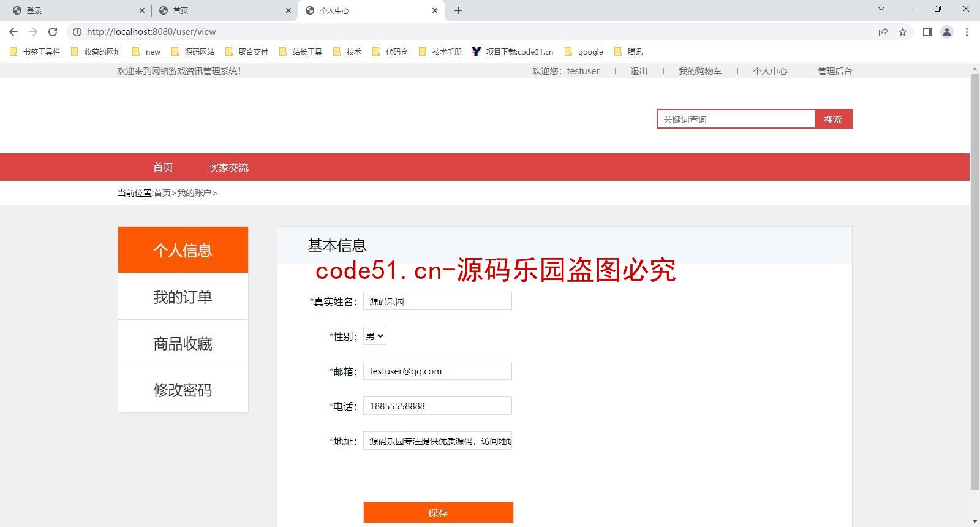
Task: Select 修改密码 in the sidebar
Action: click(x=183, y=390)
